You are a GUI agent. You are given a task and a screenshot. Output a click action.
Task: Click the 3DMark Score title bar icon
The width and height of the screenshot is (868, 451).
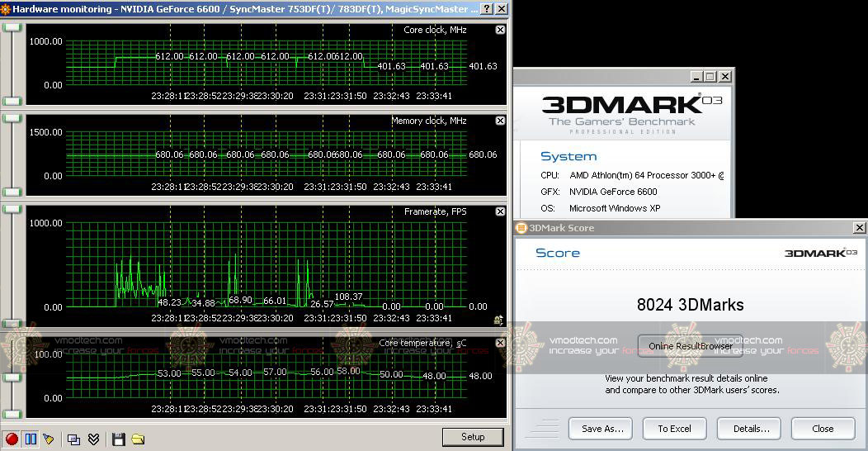tap(521, 228)
